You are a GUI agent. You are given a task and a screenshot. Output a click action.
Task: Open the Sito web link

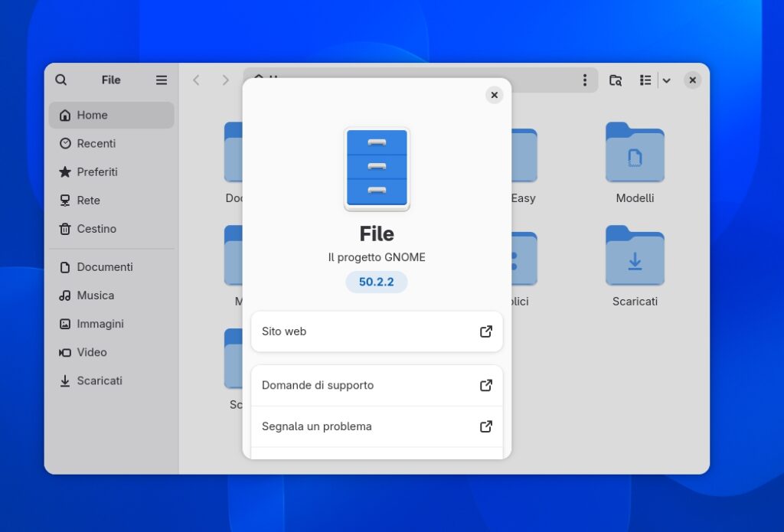tap(377, 331)
